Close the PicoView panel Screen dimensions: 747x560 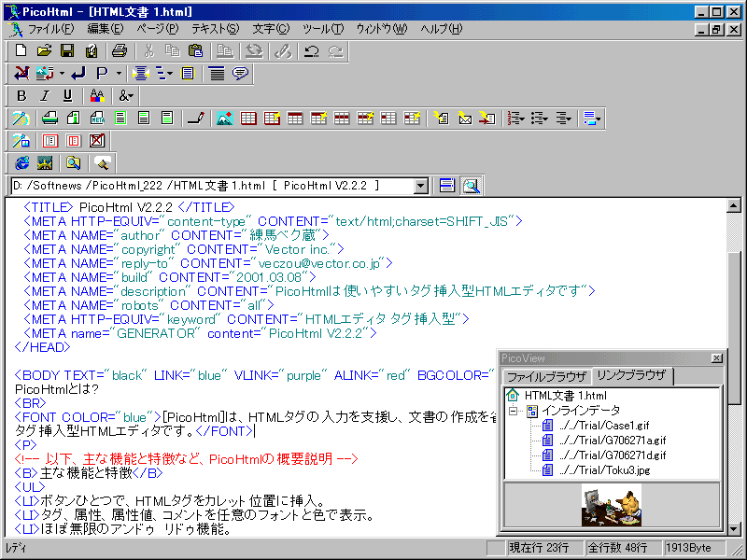(716, 358)
